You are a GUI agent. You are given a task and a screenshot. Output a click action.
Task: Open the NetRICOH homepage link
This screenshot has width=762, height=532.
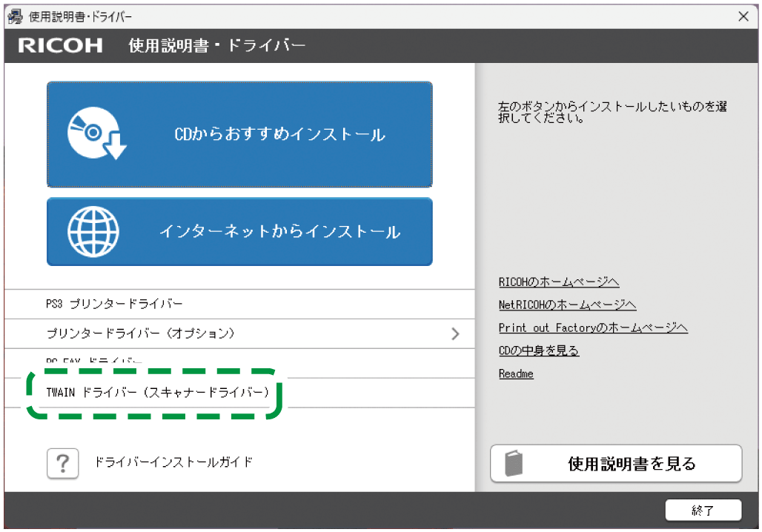pos(569,305)
